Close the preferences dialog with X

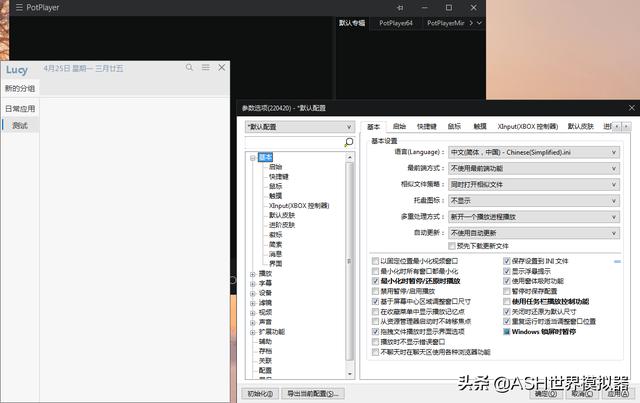(631, 108)
